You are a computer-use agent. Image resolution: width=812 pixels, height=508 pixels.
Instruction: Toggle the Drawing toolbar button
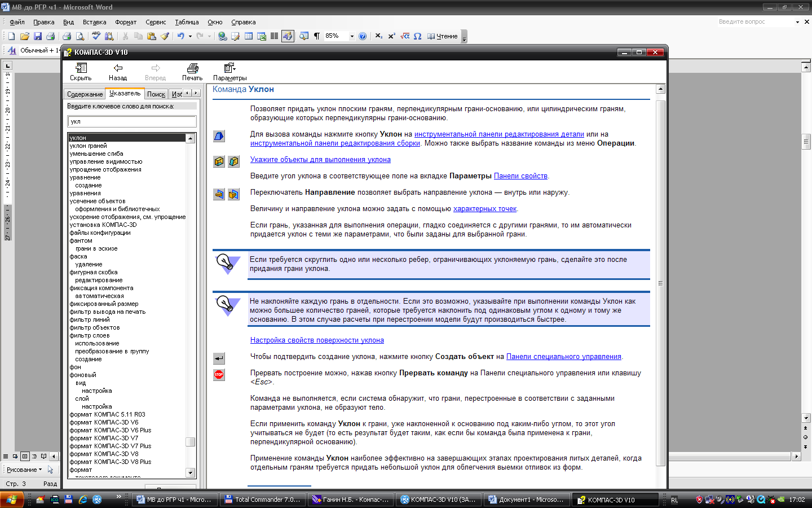click(x=288, y=36)
